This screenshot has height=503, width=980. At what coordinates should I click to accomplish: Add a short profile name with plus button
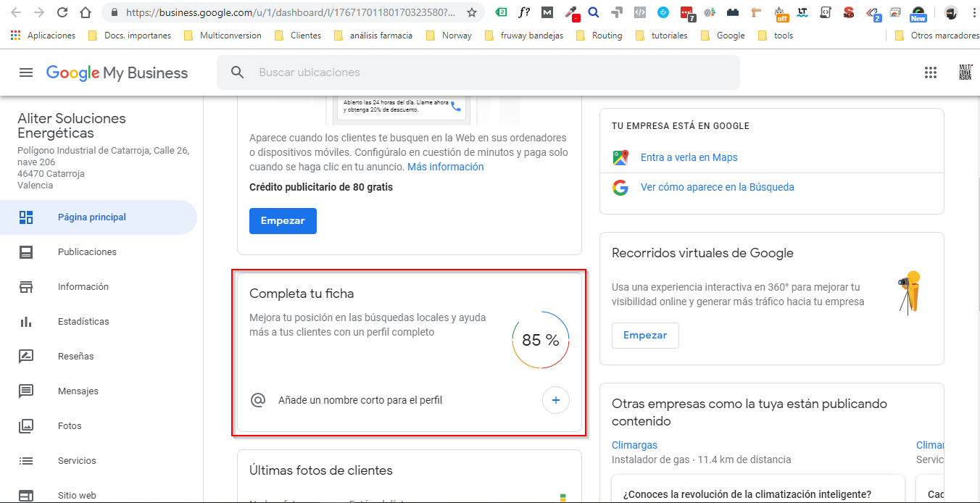pos(556,400)
